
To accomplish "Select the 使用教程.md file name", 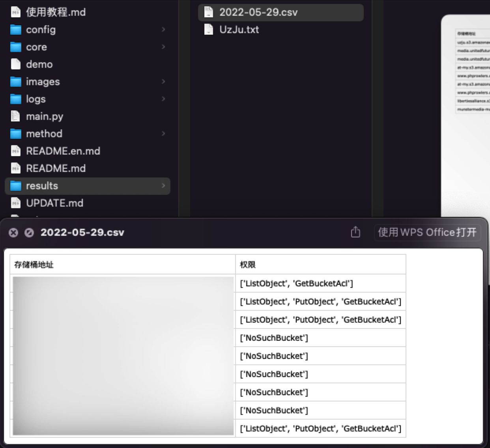I will pos(56,12).
